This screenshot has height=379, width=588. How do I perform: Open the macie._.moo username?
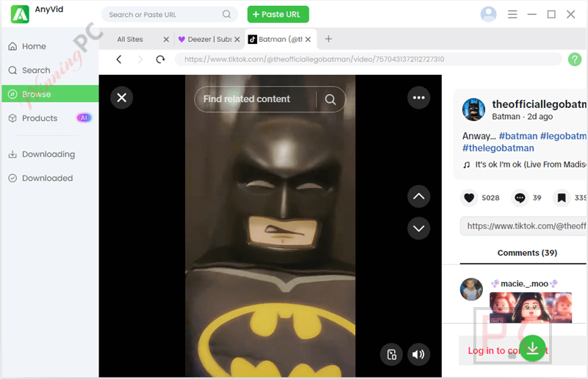524,284
